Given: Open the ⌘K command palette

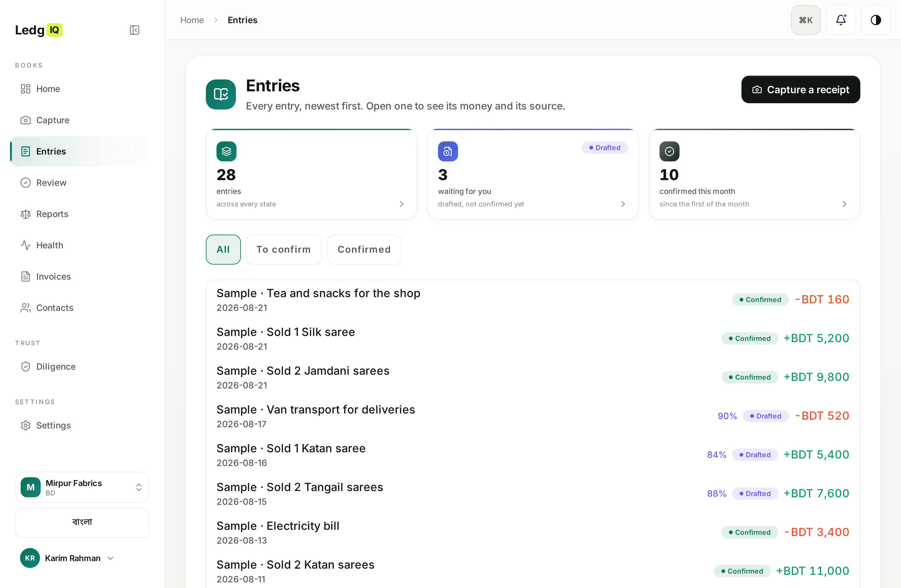Looking at the screenshot, I should tap(806, 20).
